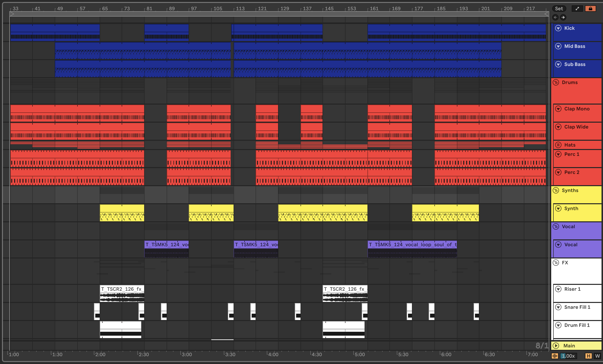Fold the Hats group track
The height and width of the screenshot is (364, 603).
558,145
